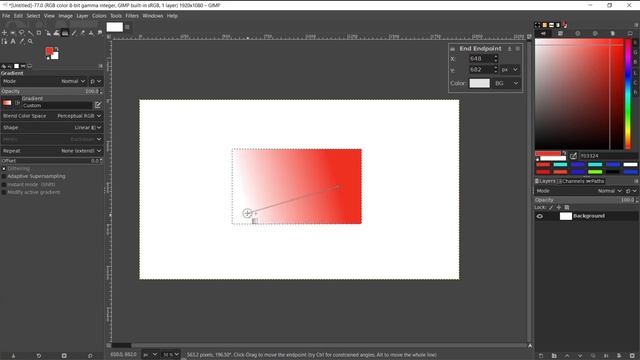Viewport: 640px width, 360px height.
Task: Click End Endpoint color swatch
Action: (x=480, y=83)
